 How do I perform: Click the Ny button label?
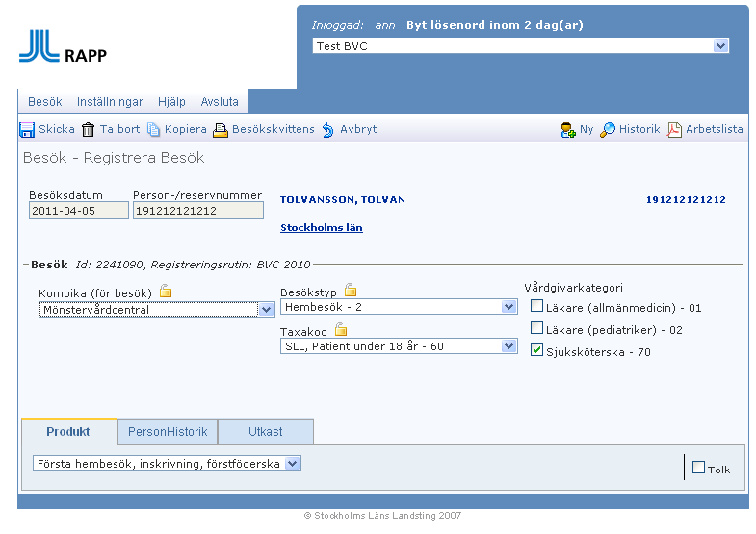point(587,129)
